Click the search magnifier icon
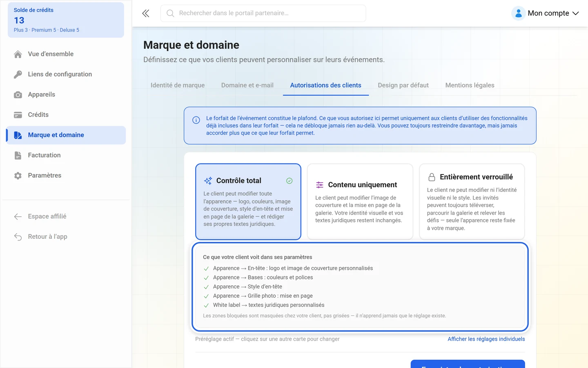Image resolution: width=588 pixels, height=368 pixels. click(170, 13)
